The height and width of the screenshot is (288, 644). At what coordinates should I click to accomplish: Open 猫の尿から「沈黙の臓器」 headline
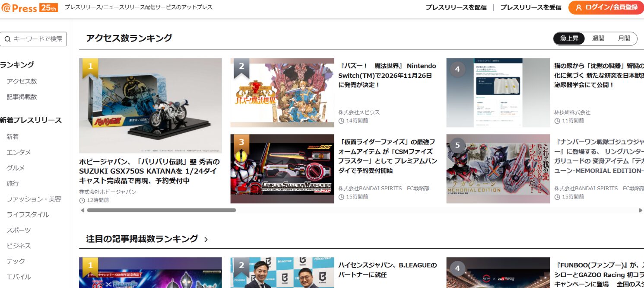click(599, 76)
